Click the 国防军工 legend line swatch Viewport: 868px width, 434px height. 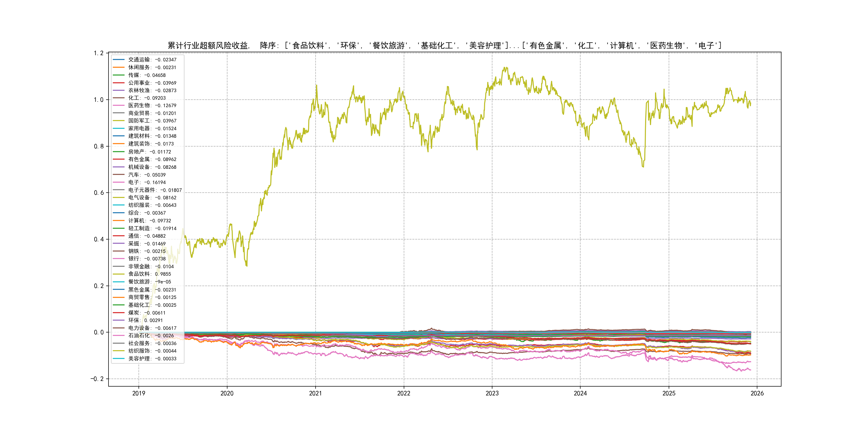pos(119,121)
